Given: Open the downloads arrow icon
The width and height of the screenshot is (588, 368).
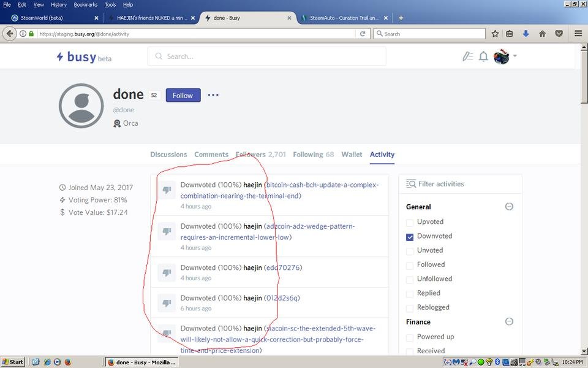Looking at the screenshot, I should (x=526, y=34).
